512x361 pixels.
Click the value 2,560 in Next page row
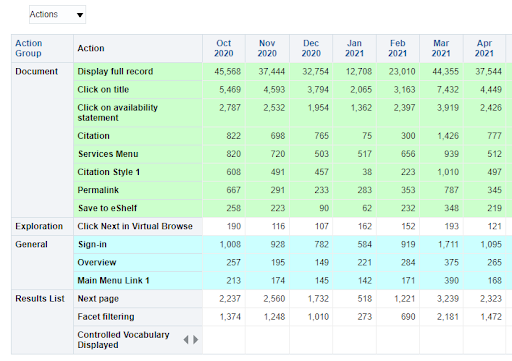[x=274, y=299]
